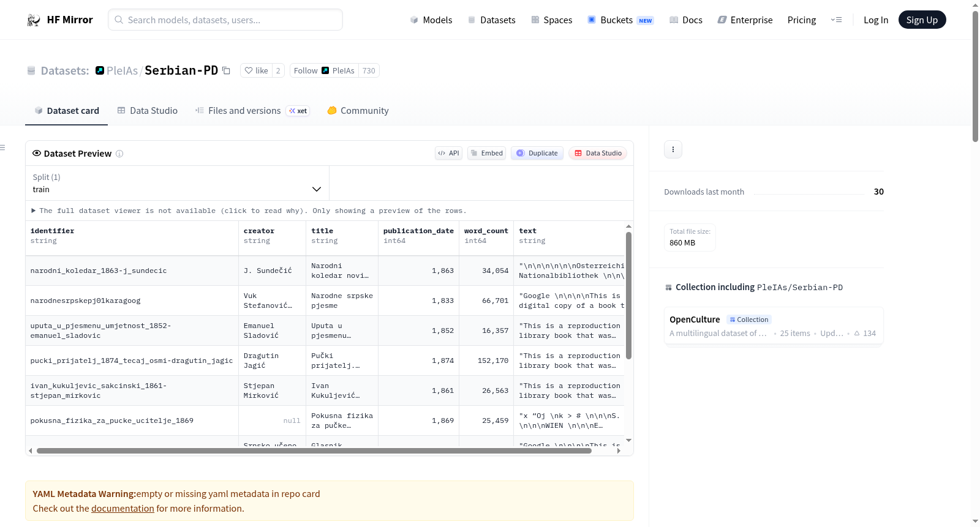Open the documentation link in the YAML warning

(x=123, y=509)
